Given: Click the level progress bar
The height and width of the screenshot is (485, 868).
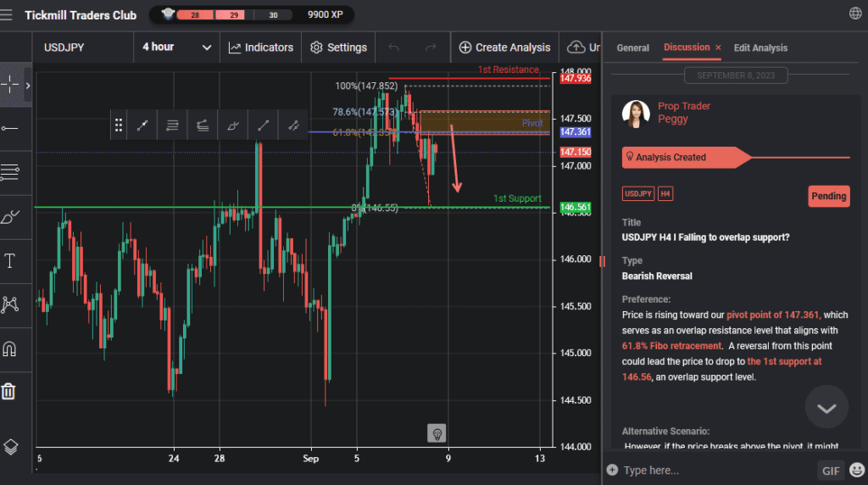Looking at the screenshot, I should pos(234,15).
